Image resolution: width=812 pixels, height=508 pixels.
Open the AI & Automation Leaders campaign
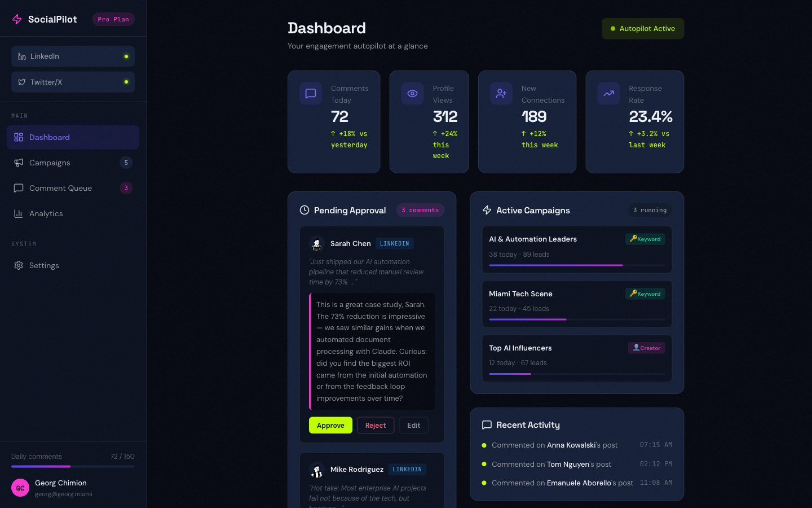[577, 249]
